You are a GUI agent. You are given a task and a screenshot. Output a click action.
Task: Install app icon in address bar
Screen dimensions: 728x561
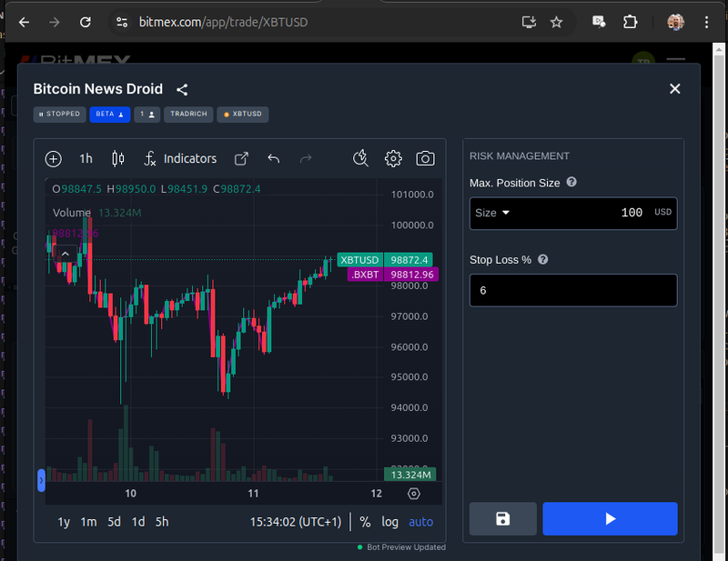click(x=529, y=22)
